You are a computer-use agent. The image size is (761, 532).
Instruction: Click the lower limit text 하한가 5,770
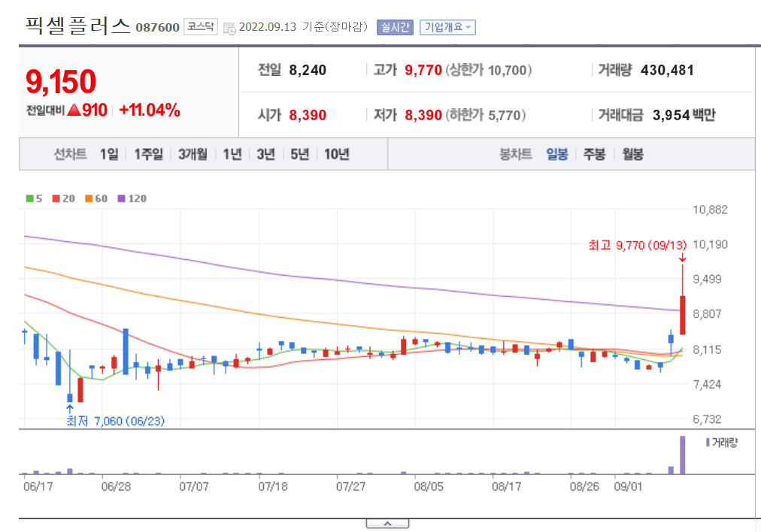[486, 116]
